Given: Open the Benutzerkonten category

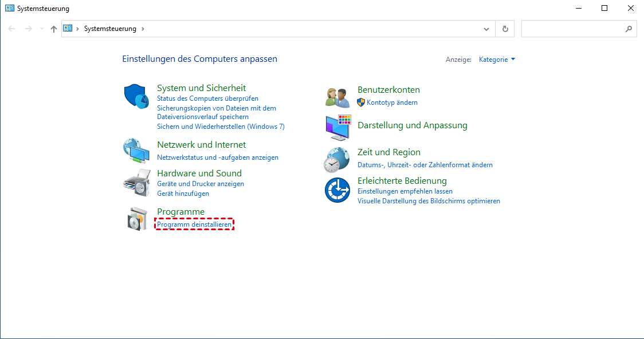Looking at the screenshot, I should point(388,89).
